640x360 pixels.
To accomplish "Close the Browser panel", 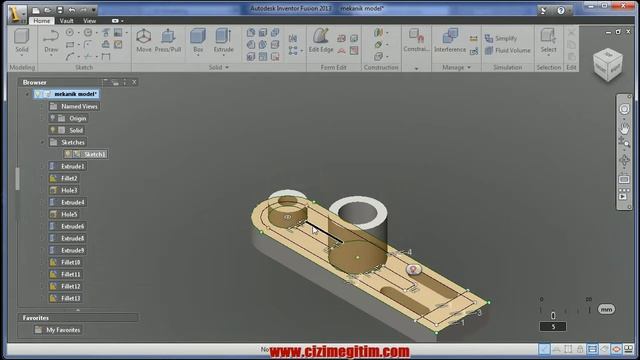I will pyautogui.click(x=134, y=82).
